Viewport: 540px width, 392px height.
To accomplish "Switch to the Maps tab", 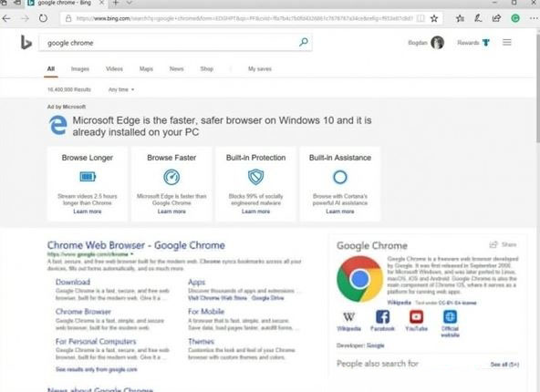I will 146,69.
